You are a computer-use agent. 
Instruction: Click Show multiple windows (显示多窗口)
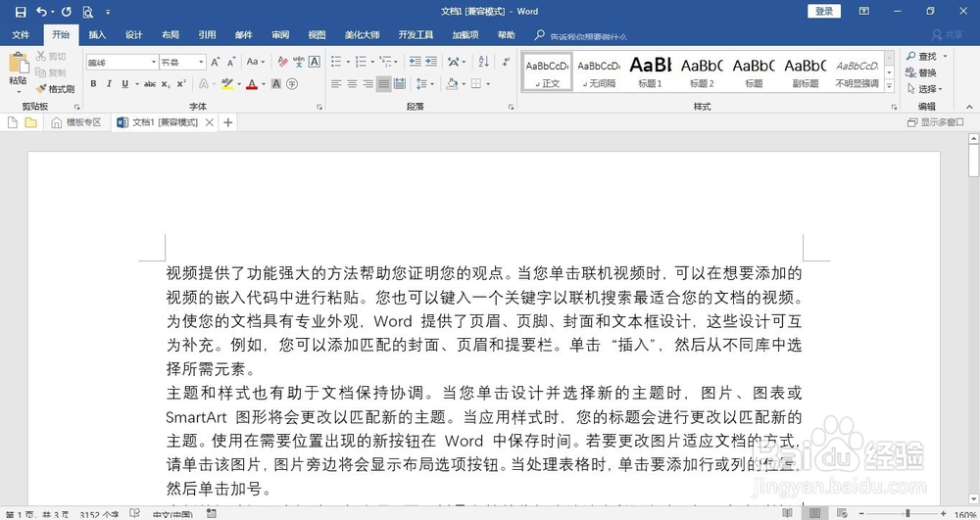point(936,123)
